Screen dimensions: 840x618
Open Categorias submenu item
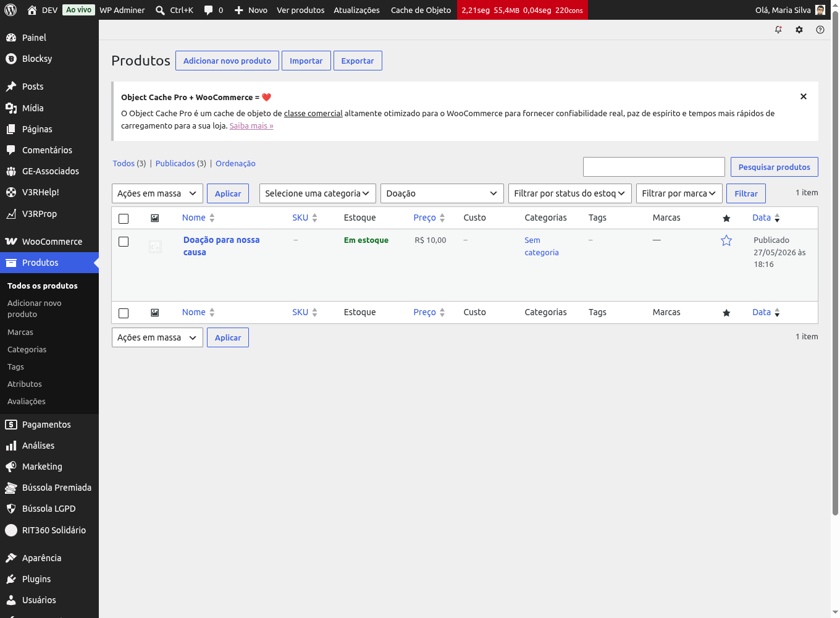(x=27, y=350)
